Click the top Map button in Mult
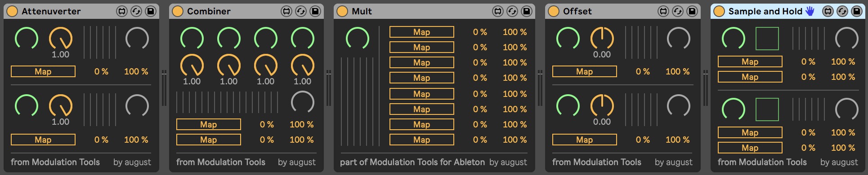This screenshot has height=175, width=868. [x=422, y=32]
